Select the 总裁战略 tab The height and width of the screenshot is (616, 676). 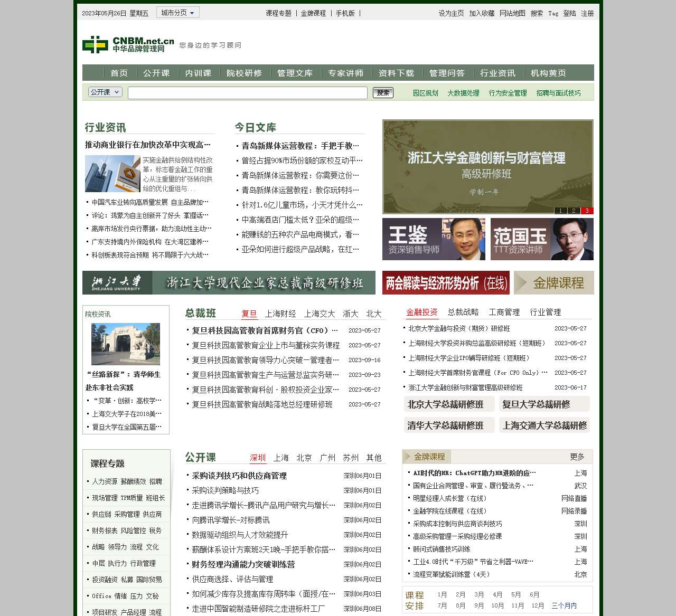coord(463,312)
